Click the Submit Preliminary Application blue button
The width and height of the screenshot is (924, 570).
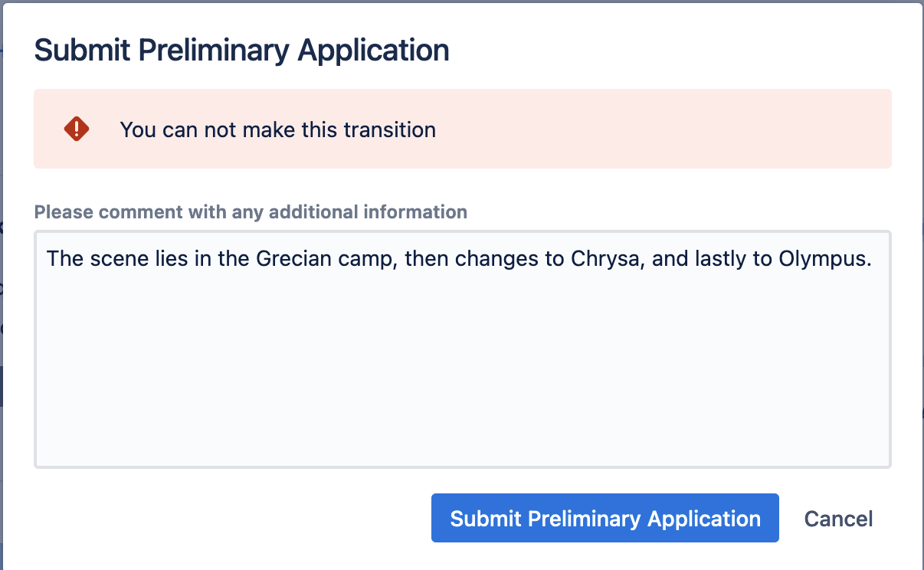(x=605, y=518)
